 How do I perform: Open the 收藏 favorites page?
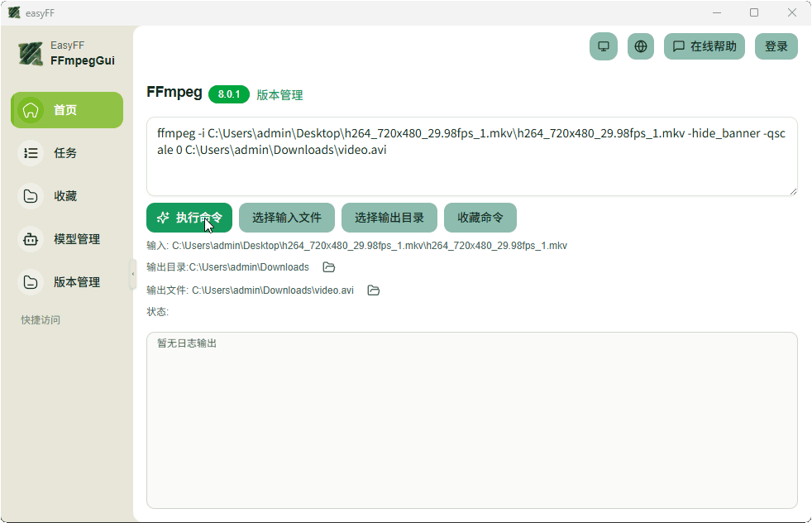[x=67, y=196]
